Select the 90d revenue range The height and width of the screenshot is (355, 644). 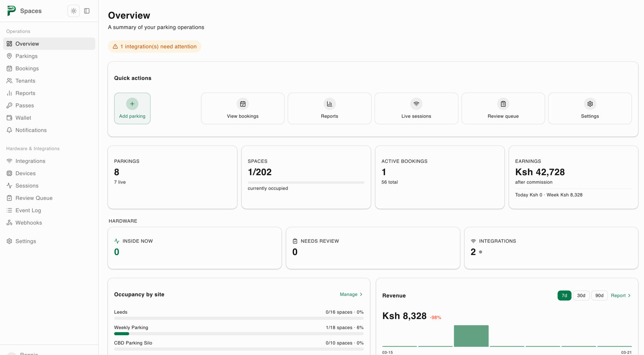click(x=599, y=295)
